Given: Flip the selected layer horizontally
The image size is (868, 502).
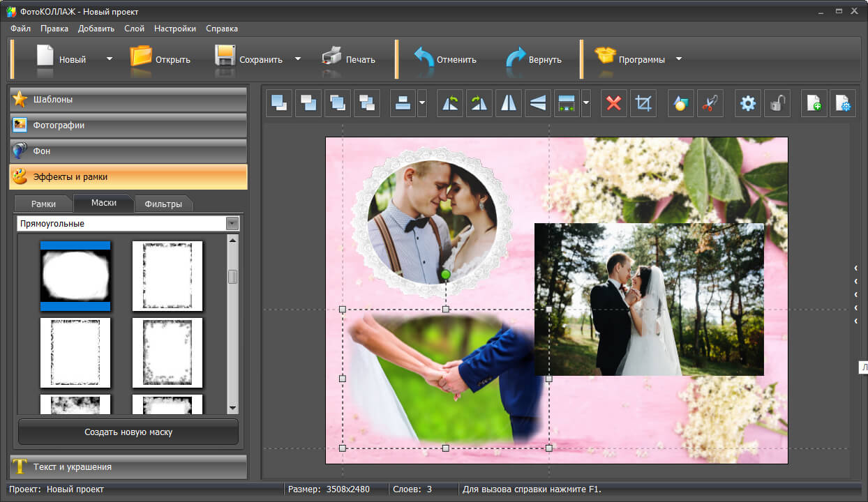Looking at the screenshot, I should (x=509, y=103).
